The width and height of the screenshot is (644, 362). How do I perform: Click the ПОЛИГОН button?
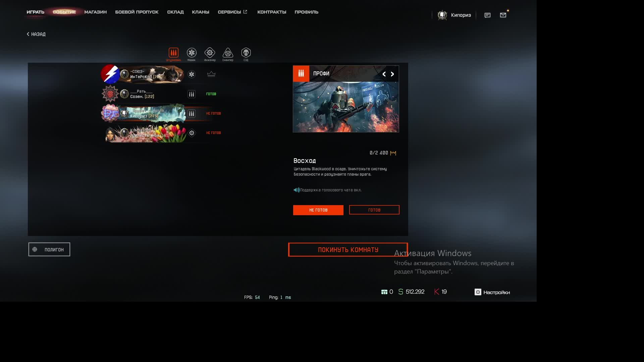pyautogui.click(x=49, y=249)
